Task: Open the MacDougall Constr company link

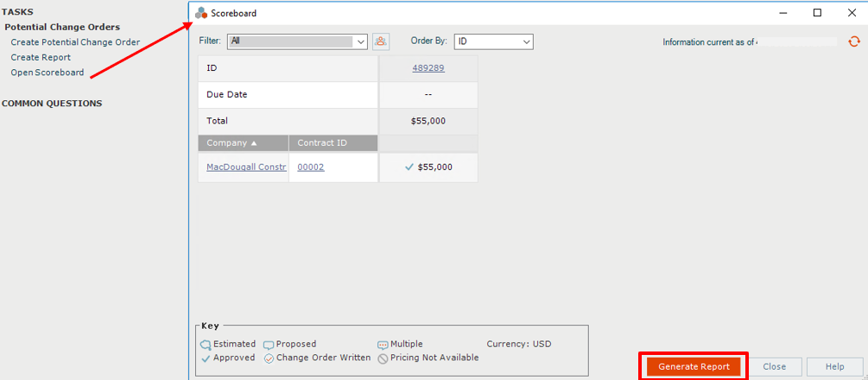Action: [x=246, y=167]
